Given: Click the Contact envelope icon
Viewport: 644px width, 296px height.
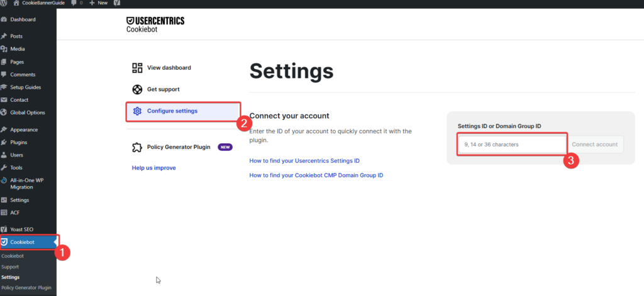Looking at the screenshot, I should coord(4,100).
